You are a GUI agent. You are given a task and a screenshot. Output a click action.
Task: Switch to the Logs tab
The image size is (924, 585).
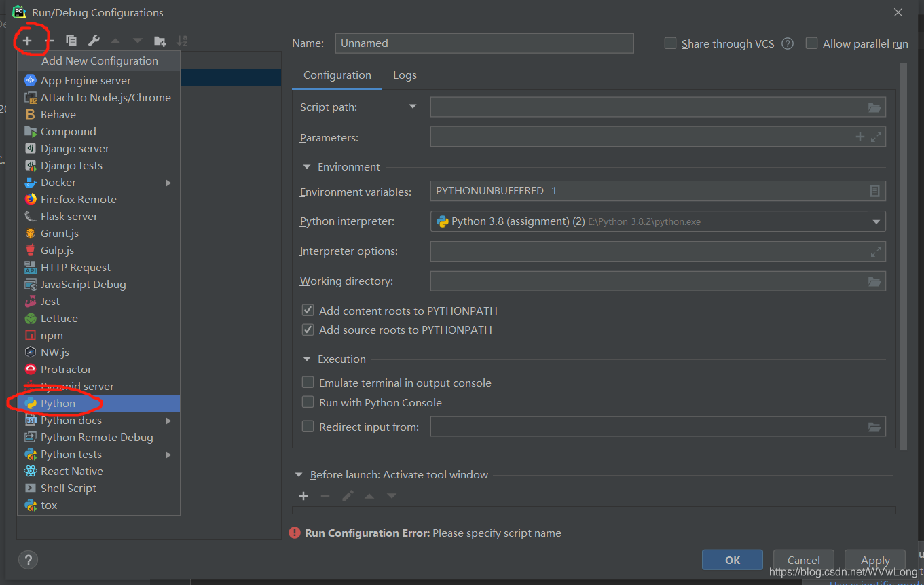[405, 75]
